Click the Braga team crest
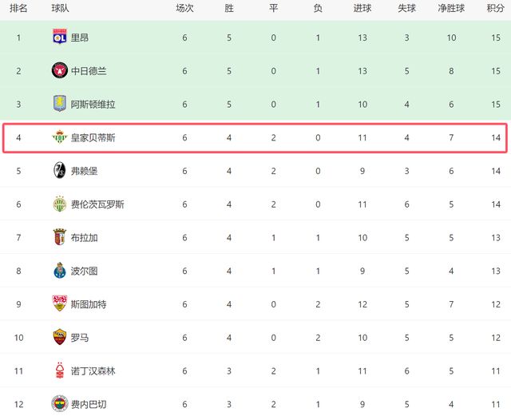The width and height of the screenshot is (511, 420). click(x=59, y=237)
